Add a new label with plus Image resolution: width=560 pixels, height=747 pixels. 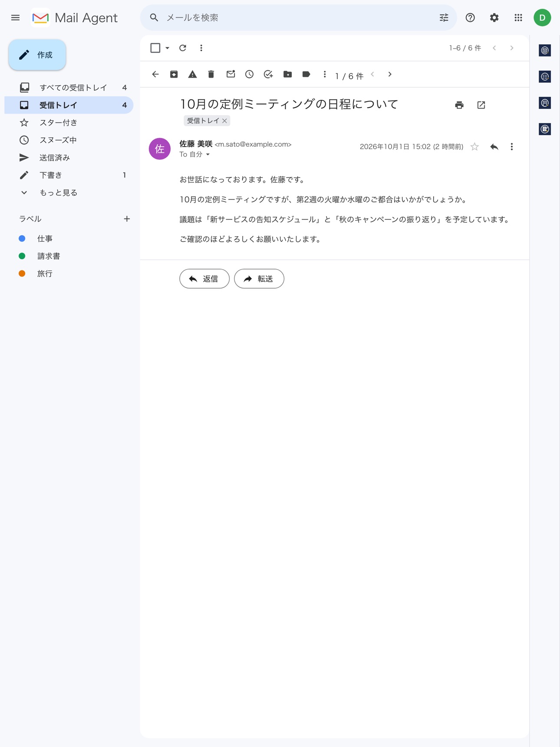[127, 219]
